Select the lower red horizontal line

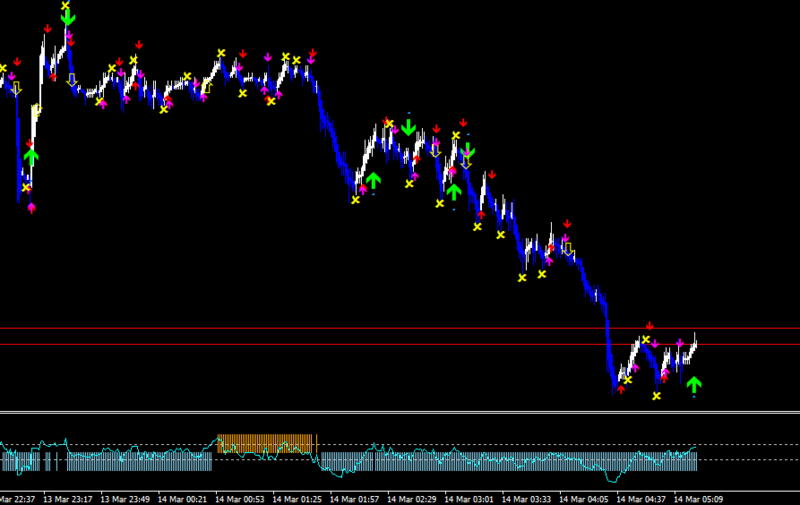[x=400, y=345]
